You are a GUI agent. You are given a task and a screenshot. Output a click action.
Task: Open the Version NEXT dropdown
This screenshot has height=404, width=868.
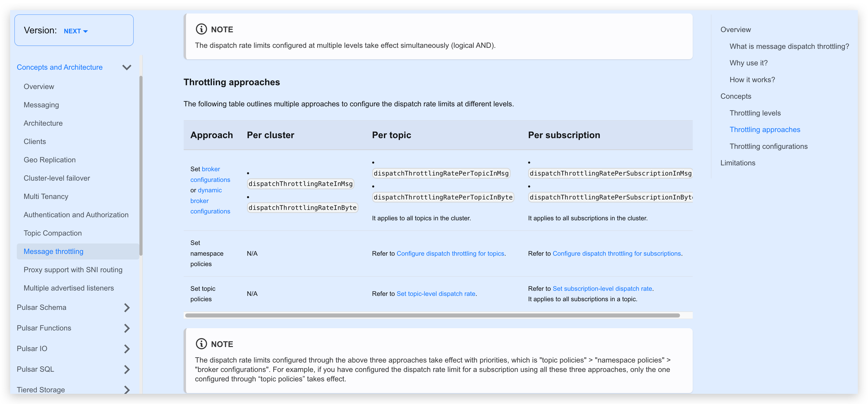(x=76, y=31)
